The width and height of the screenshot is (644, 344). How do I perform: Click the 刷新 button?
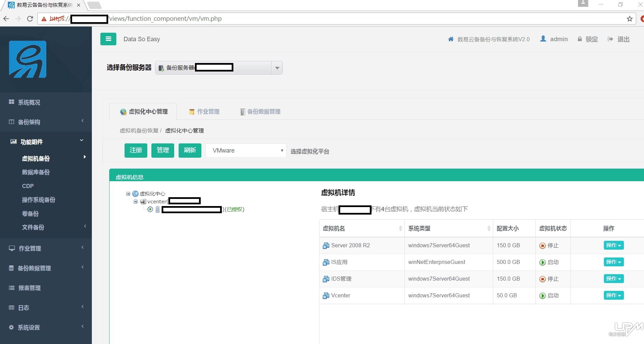[190, 150]
